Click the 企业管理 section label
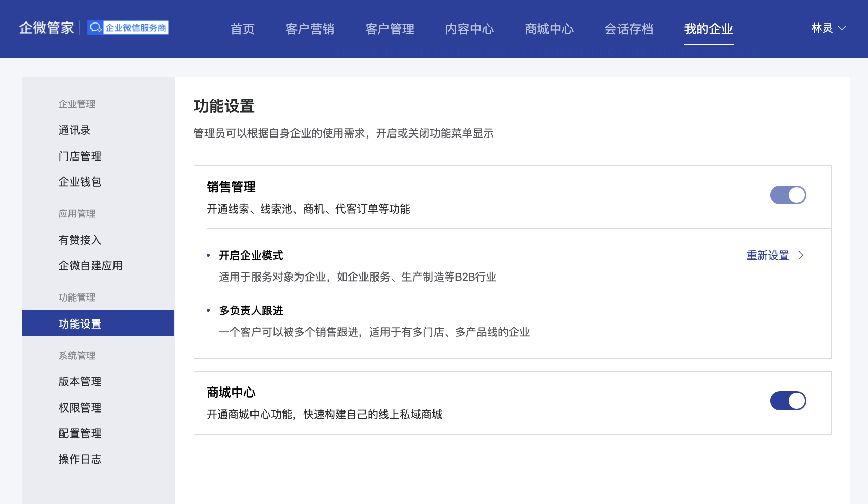The image size is (868, 504). [77, 104]
